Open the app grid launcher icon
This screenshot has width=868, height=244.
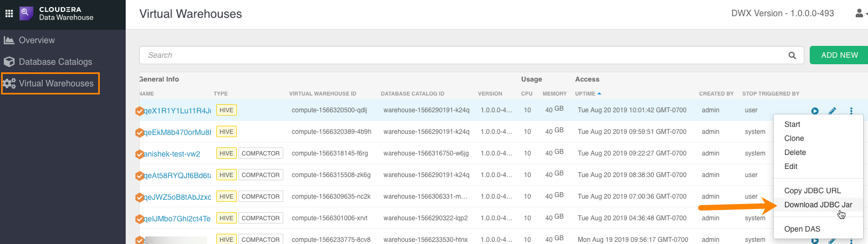pos(9,13)
